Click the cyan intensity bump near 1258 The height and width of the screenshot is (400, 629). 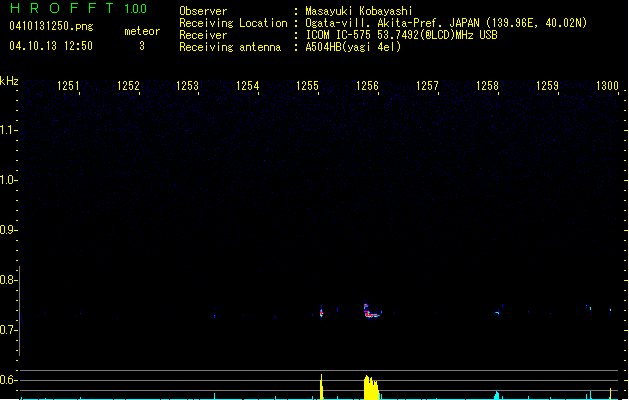497,396
